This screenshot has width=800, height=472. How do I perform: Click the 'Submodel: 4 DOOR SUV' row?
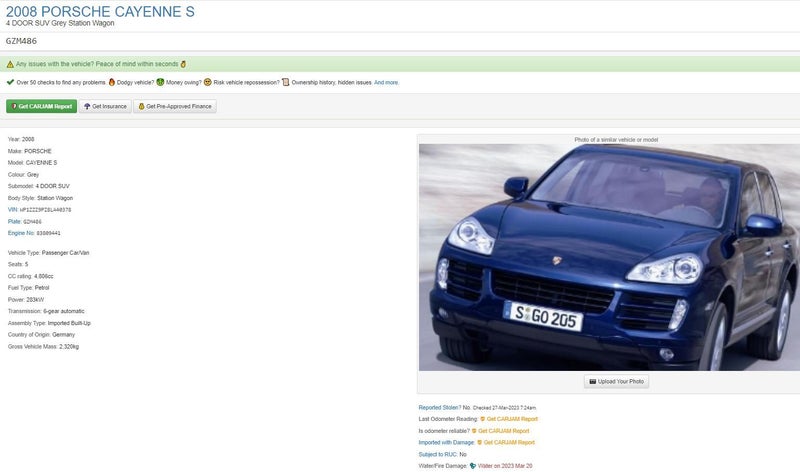[x=39, y=186]
